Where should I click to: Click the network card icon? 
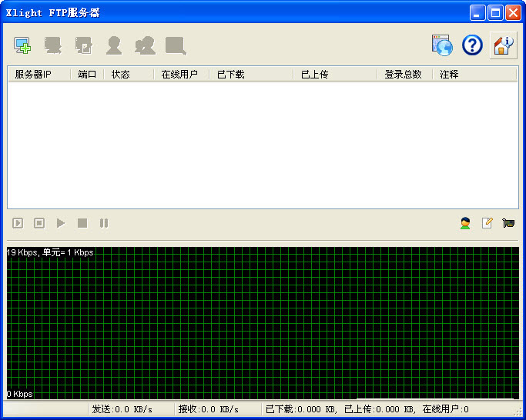pyautogui.click(x=508, y=223)
